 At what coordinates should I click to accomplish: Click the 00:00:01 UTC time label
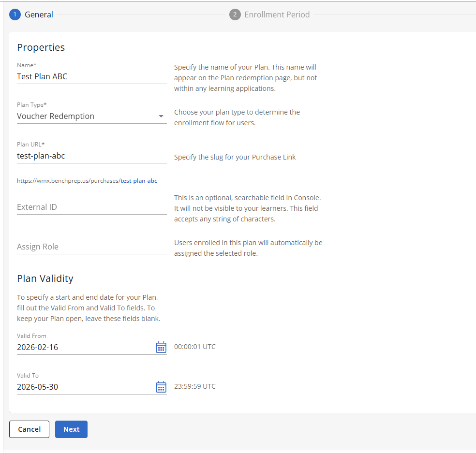[x=195, y=347]
